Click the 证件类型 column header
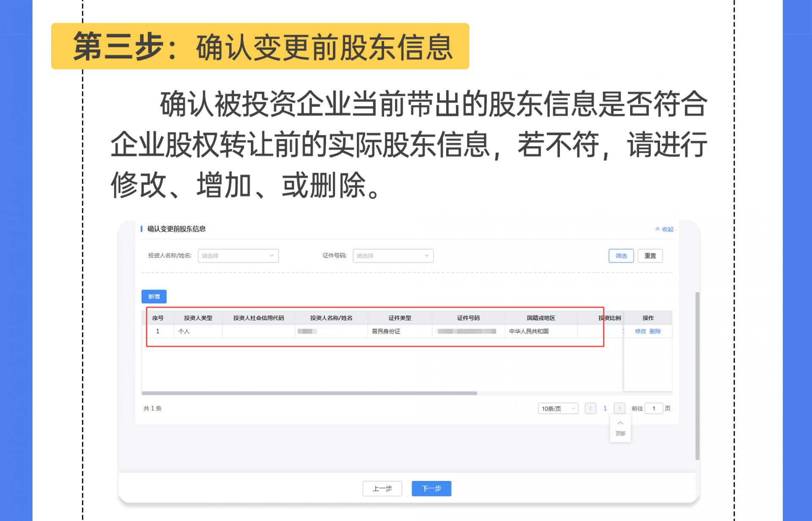 click(400, 318)
